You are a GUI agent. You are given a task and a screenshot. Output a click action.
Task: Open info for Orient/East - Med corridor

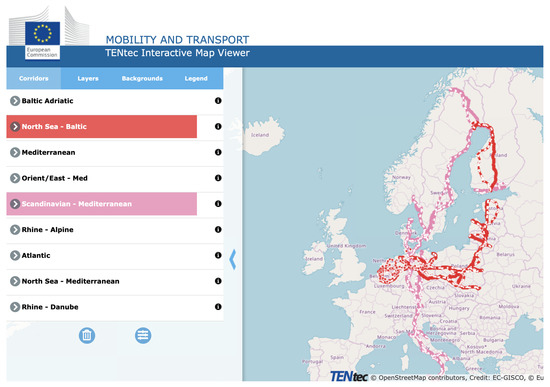tap(218, 178)
